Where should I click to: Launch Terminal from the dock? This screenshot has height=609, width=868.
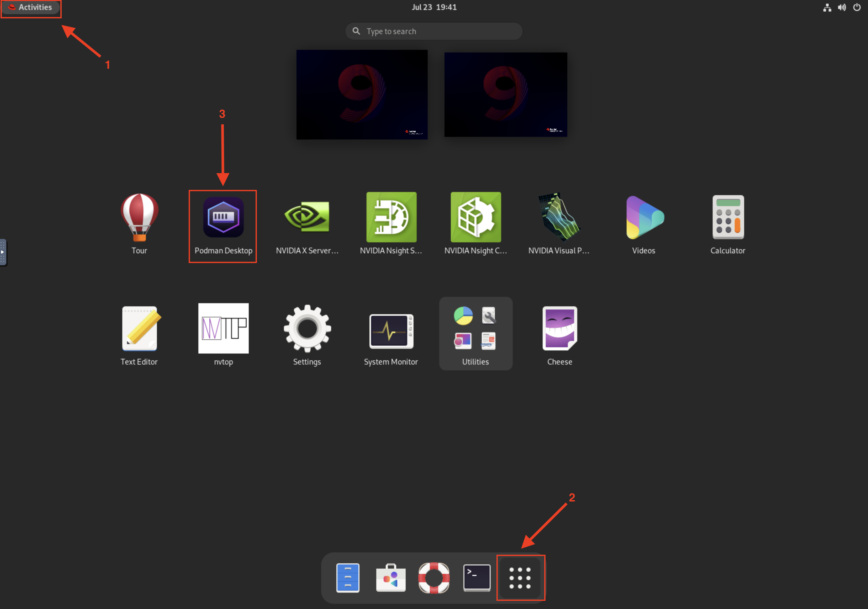(x=477, y=578)
